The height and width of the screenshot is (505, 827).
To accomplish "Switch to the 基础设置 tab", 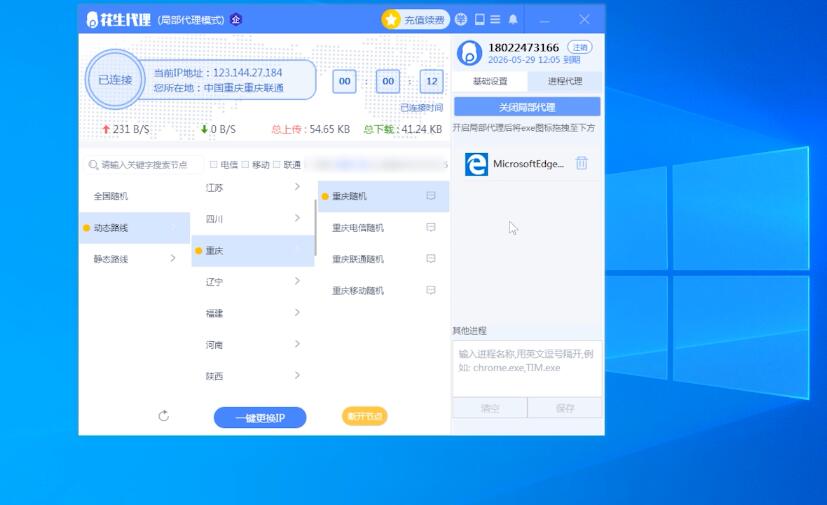I will click(490, 81).
